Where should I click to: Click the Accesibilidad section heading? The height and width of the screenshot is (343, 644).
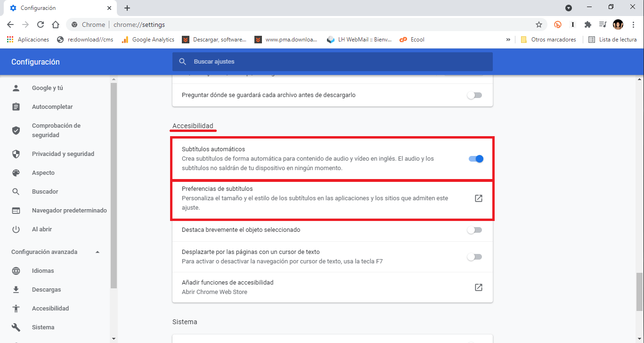(x=193, y=126)
